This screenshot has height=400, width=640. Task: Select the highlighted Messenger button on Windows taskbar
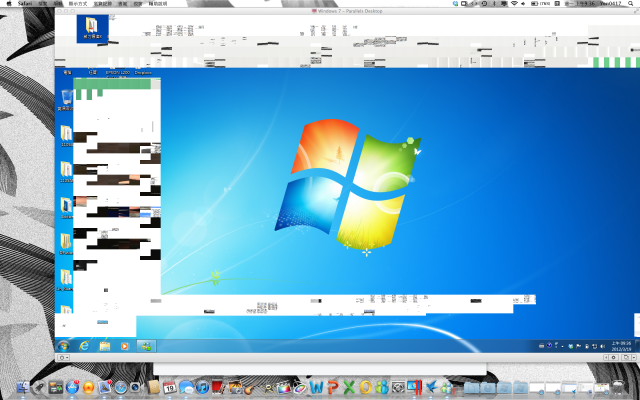point(146,346)
